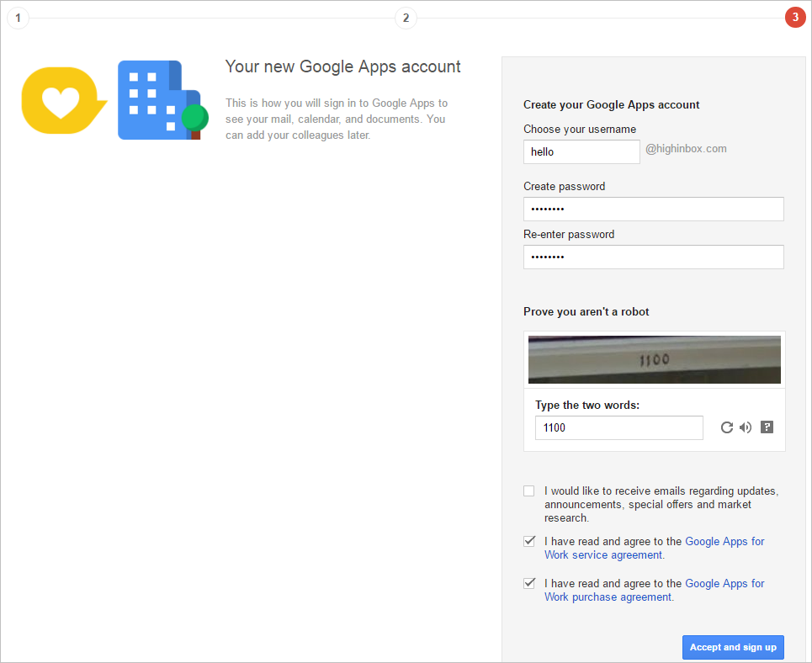
Task: Select the red step 3 circle
Action: click(795, 18)
